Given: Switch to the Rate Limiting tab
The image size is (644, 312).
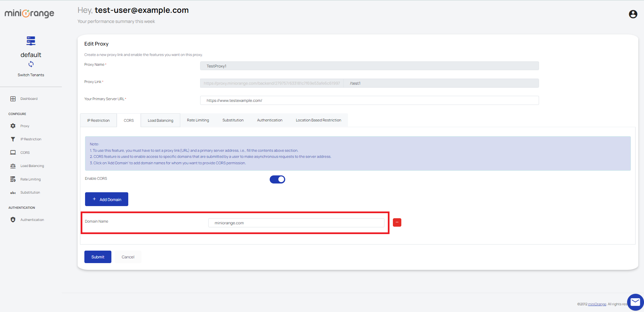Looking at the screenshot, I should coord(198,120).
